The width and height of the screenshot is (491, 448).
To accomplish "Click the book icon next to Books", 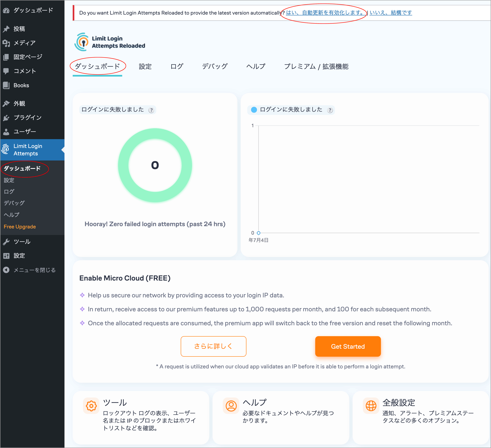I will 6,85.
